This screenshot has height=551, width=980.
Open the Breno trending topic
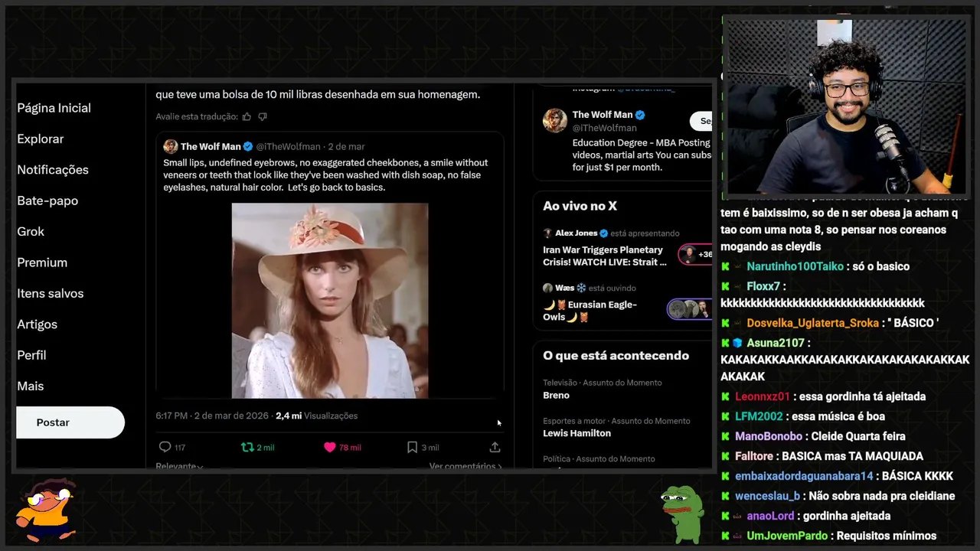coord(556,396)
